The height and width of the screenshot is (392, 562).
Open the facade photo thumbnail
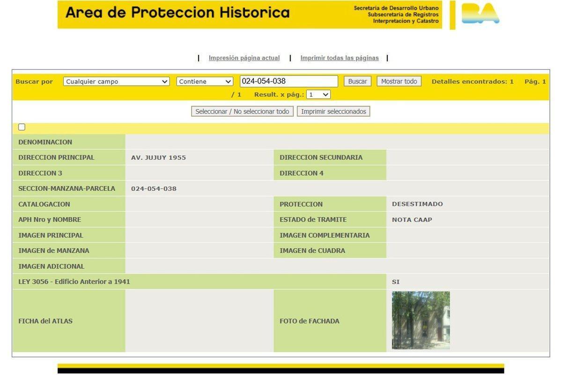421,320
